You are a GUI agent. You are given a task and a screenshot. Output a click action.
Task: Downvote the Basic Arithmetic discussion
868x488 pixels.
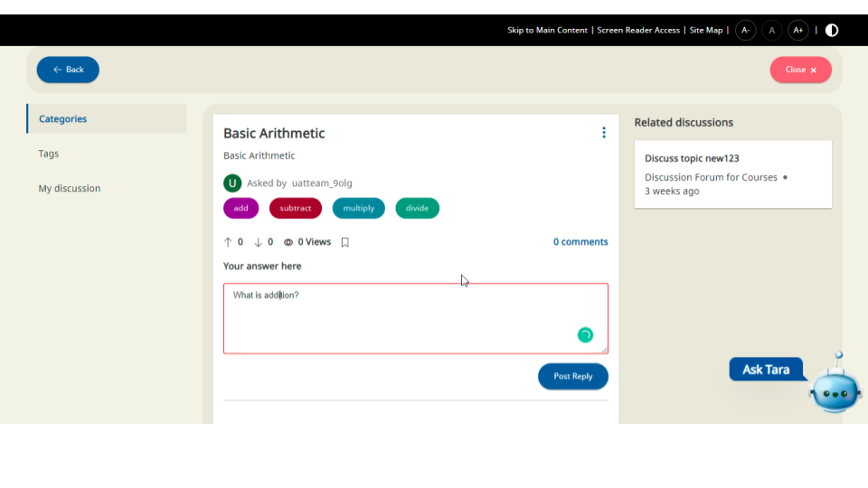pyautogui.click(x=258, y=242)
